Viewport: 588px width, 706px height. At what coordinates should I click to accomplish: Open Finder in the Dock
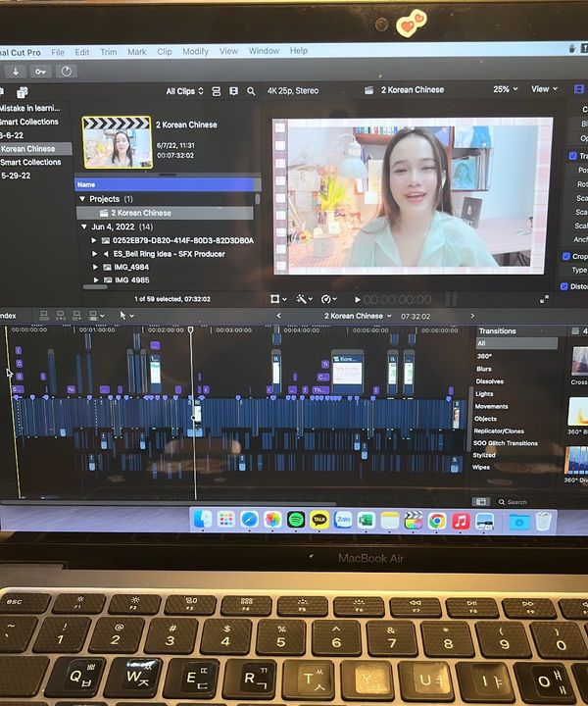[x=203, y=520]
